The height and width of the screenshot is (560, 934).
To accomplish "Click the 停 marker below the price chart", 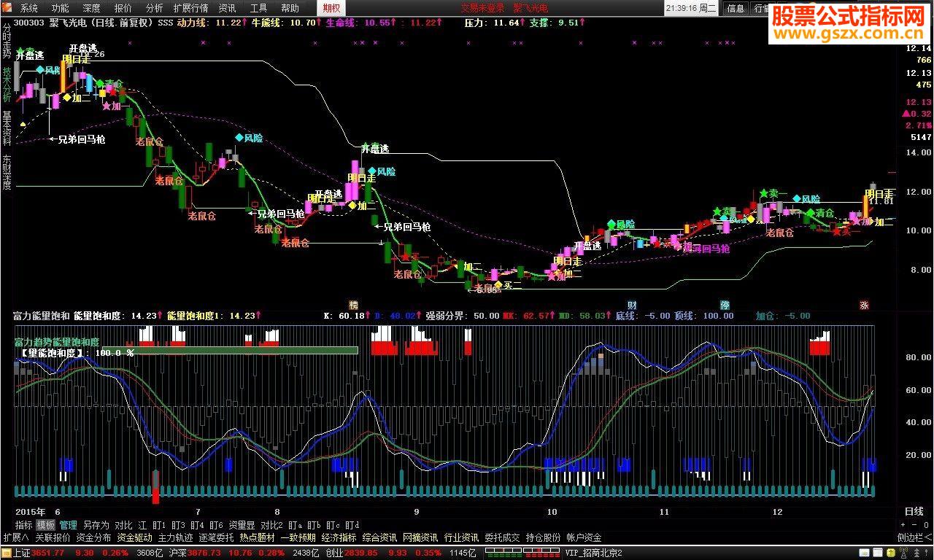I will click(725, 305).
